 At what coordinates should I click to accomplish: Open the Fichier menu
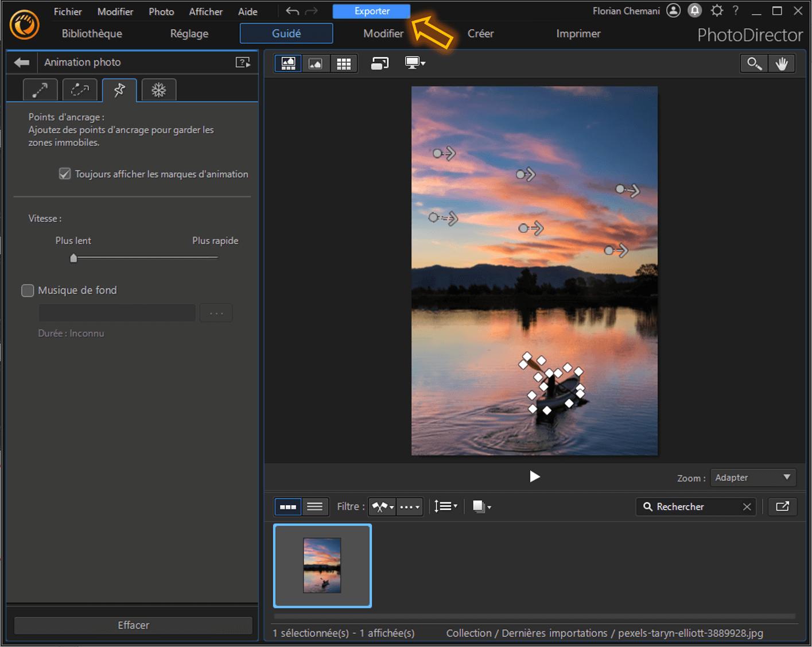tap(68, 11)
